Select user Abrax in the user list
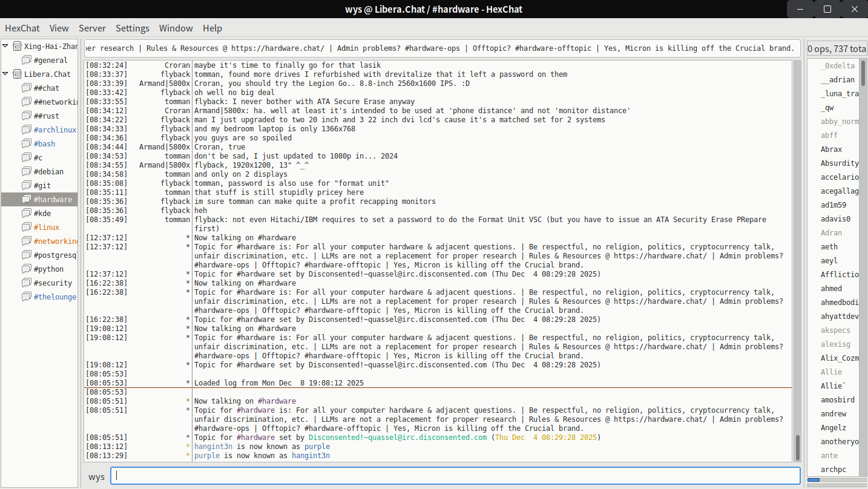Image resolution: width=868 pixels, height=489 pixels. point(831,149)
